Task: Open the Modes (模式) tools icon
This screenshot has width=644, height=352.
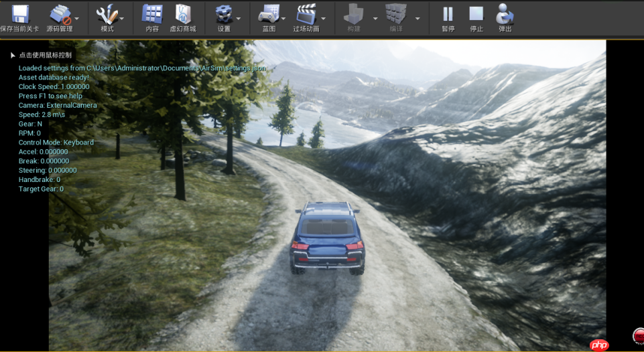Action: [107, 15]
